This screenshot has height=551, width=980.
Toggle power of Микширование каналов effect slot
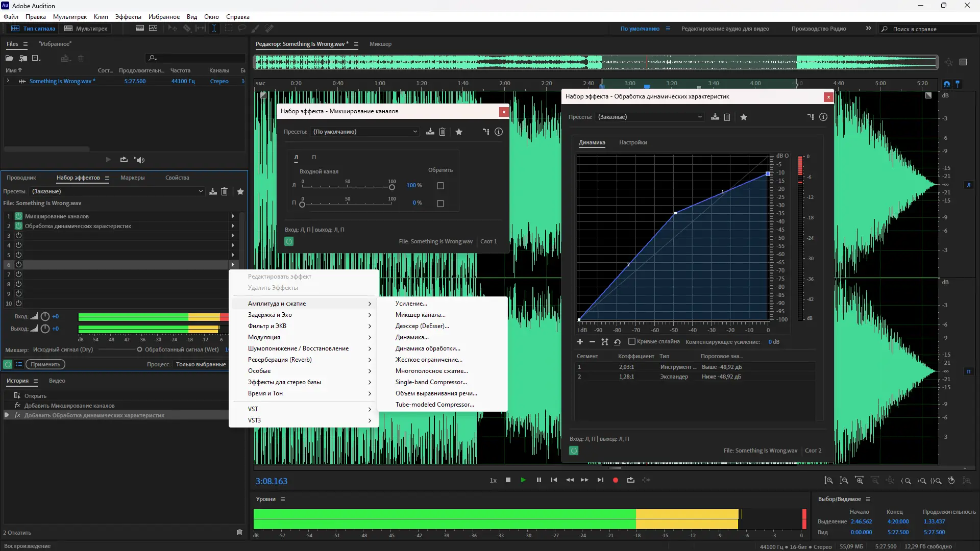19,216
